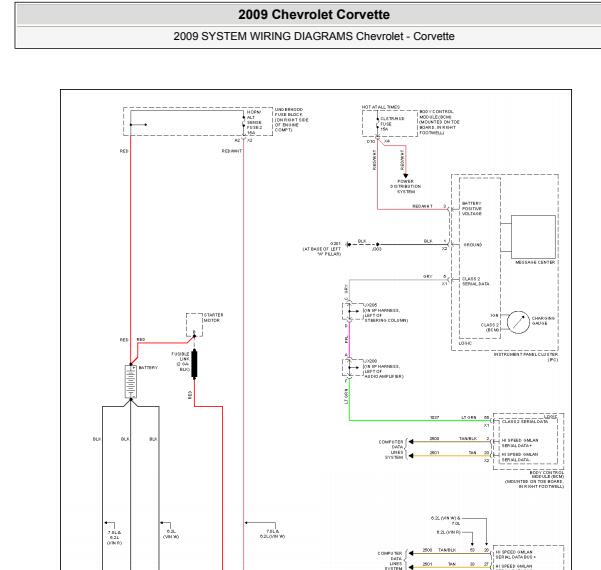Click the 'MESSAGE CENTER' label

535,262
